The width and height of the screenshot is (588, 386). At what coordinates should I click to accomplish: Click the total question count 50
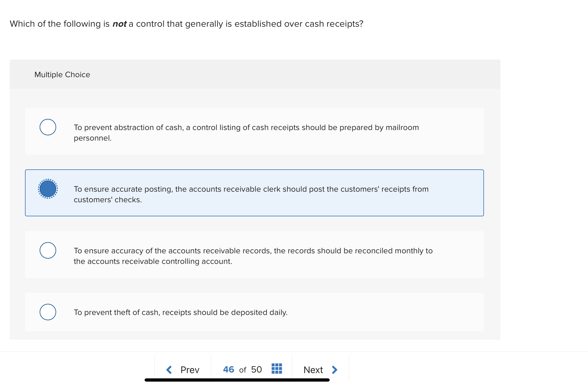[256, 370]
